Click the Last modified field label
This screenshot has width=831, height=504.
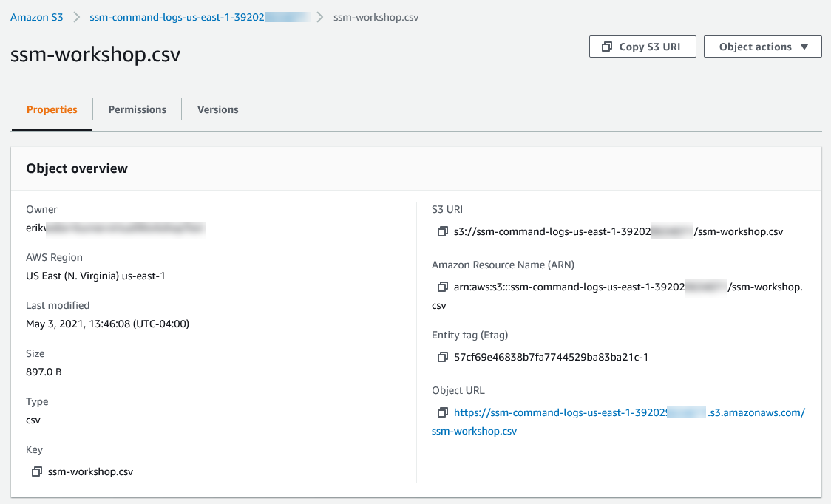(58, 305)
